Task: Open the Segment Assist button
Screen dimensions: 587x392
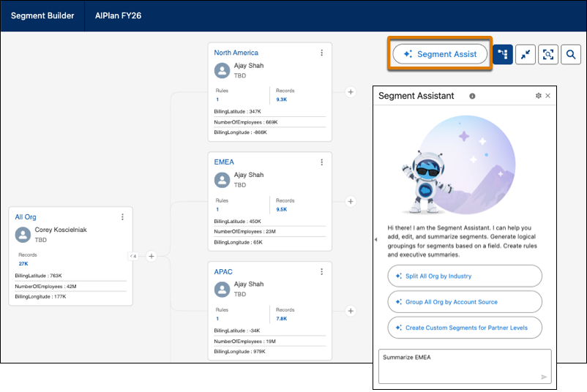Action: 440,54
